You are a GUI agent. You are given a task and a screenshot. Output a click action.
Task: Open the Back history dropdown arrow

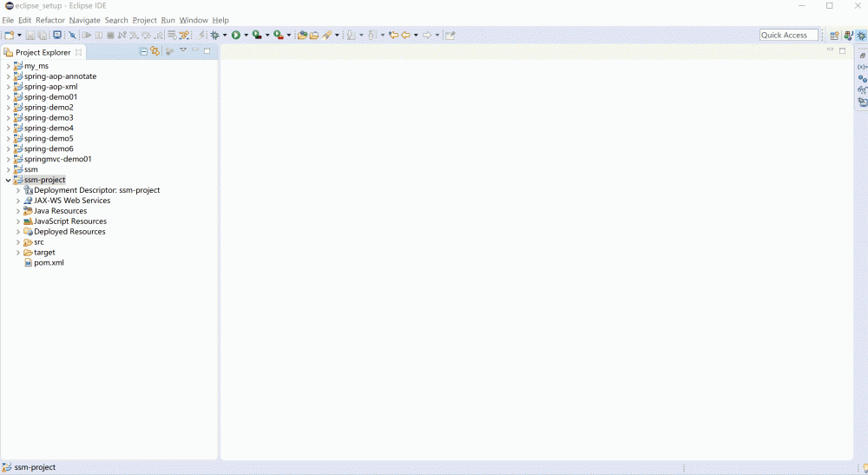(416, 35)
